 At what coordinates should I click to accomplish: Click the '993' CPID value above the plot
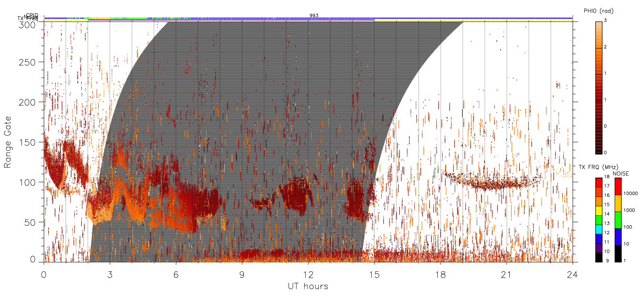tap(314, 16)
